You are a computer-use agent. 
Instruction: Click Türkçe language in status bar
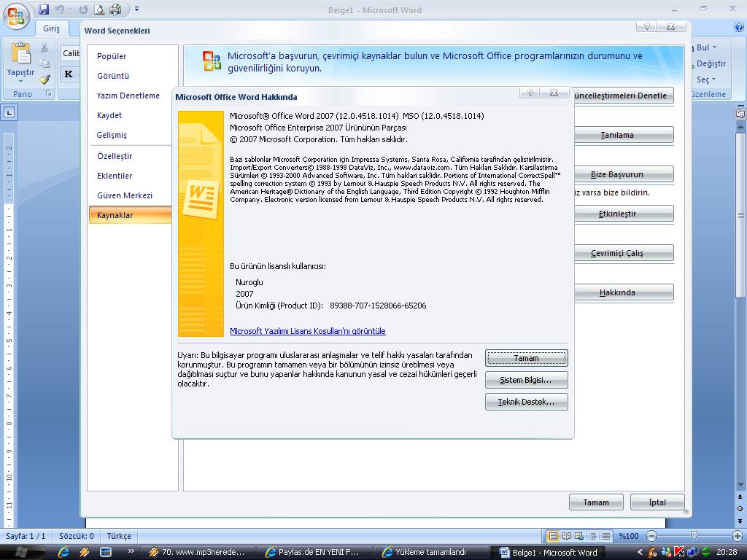119,536
